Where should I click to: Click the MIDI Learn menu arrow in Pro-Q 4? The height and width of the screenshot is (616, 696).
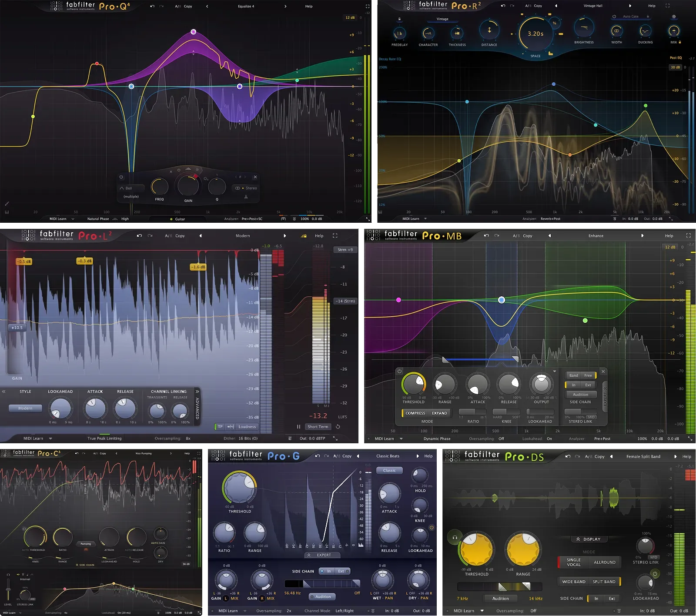[73, 219]
